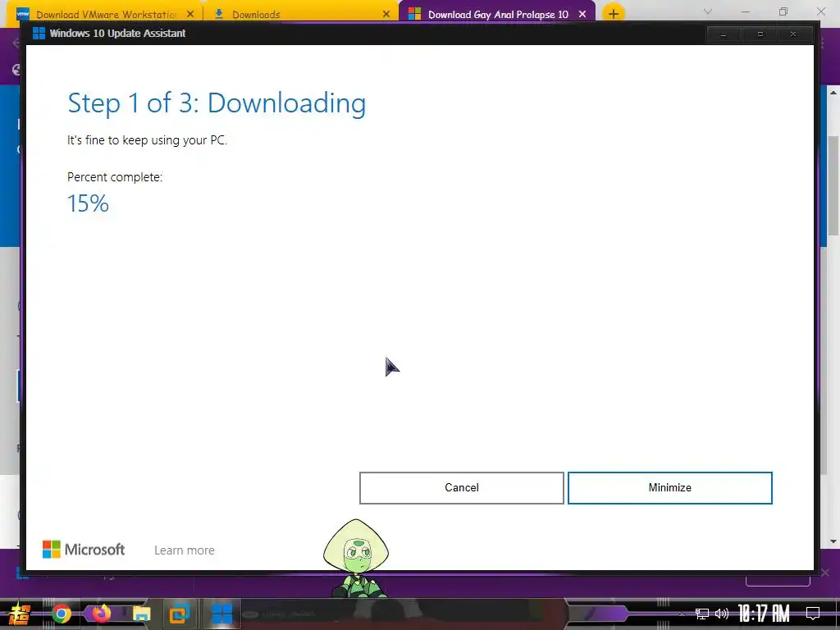The image size is (840, 630).
Task: Open the Learn more link
Action: click(x=185, y=550)
